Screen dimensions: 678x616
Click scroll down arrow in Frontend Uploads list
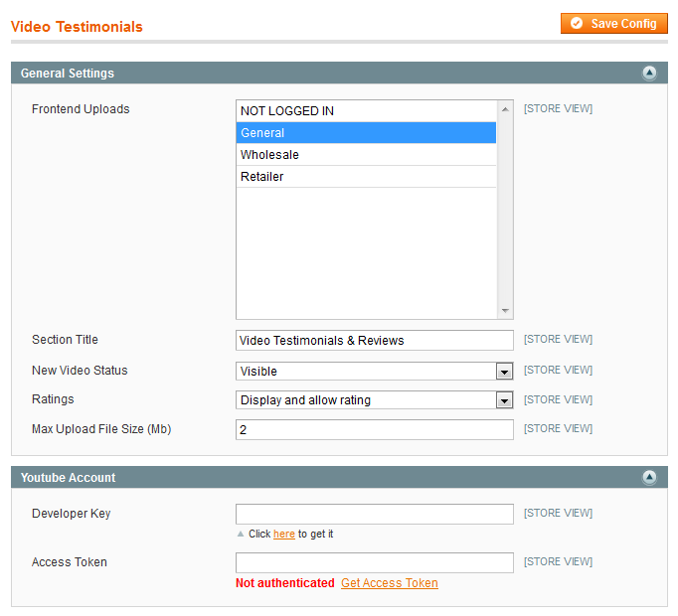pyautogui.click(x=505, y=310)
